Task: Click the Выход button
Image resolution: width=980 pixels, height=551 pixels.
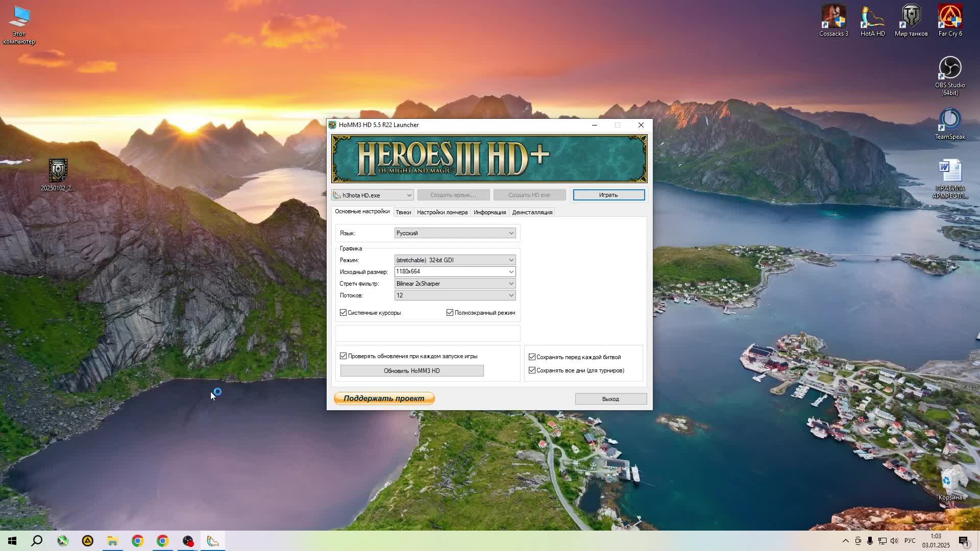Action: click(610, 399)
